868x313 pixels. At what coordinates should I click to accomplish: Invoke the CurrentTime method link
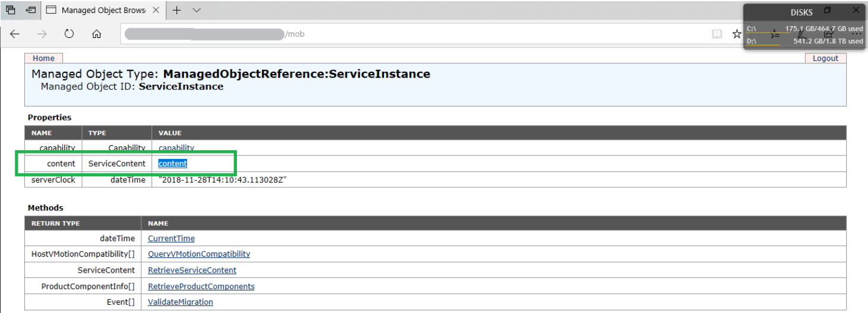[x=171, y=238]
